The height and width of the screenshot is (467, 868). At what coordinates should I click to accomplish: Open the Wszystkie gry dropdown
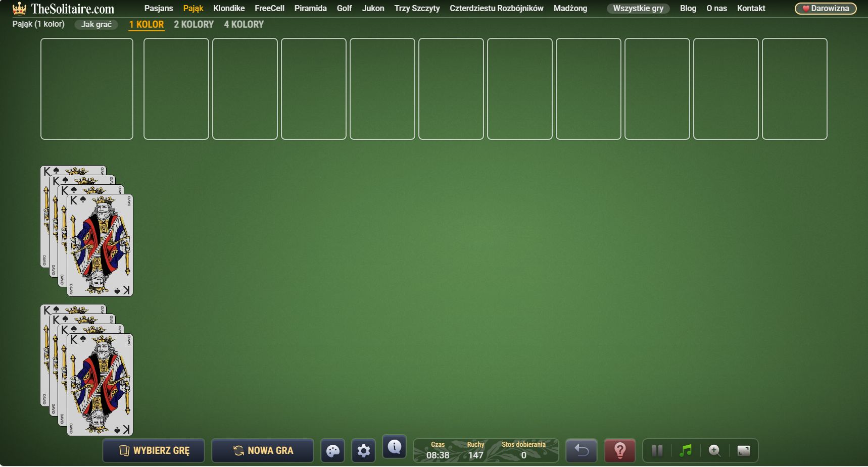(638, 9)
